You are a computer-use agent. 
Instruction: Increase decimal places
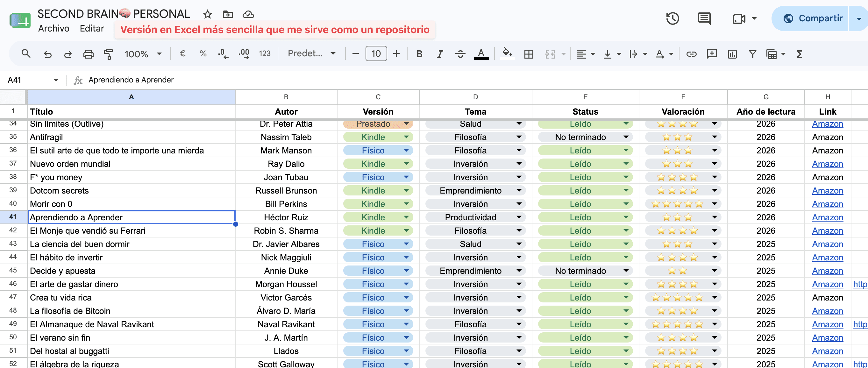pyautogui.click(x=244, y=53)
